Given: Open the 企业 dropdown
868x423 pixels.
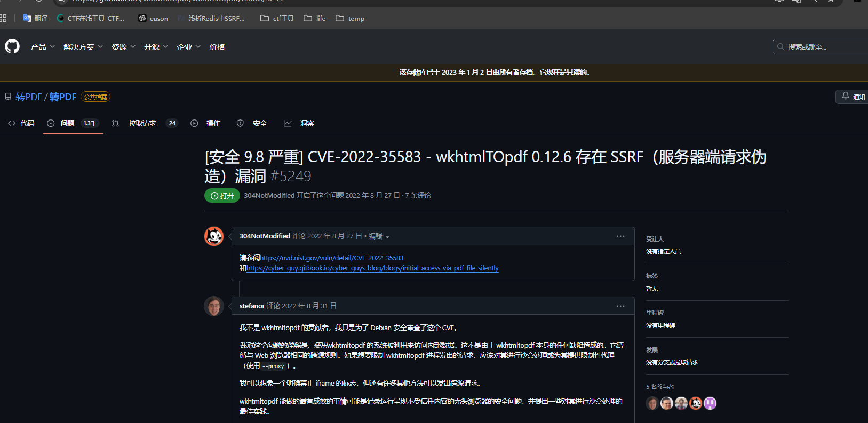Looking at the screenshot, I should pyautogui.click(x=189, y=47).
